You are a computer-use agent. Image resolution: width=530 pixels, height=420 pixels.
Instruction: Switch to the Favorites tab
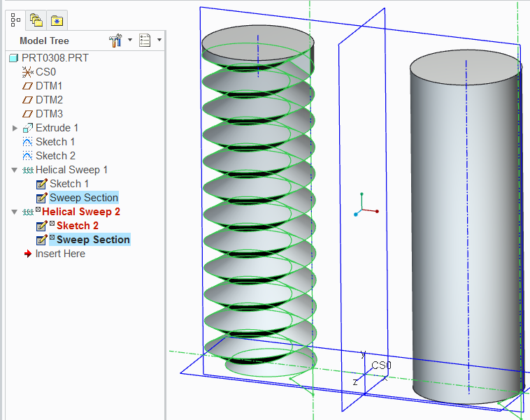pyautogui.click(x=57, y=20)
